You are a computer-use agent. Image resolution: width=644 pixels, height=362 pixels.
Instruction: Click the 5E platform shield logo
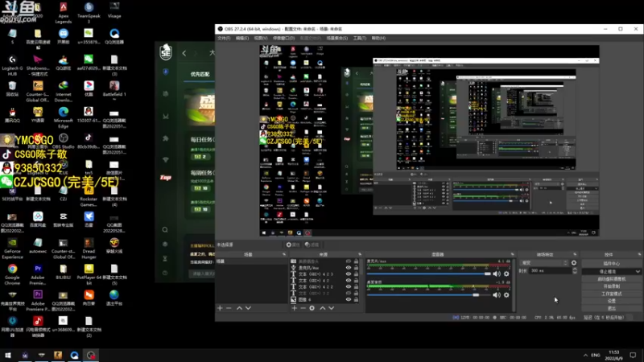[x=166, y=51]
